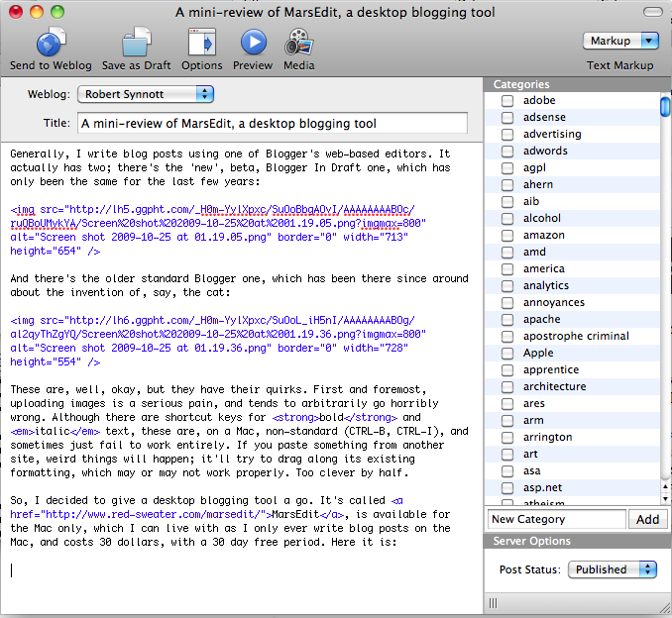
Task: Enable the arrington category checkbox
Action: click(x=507, y=438)
